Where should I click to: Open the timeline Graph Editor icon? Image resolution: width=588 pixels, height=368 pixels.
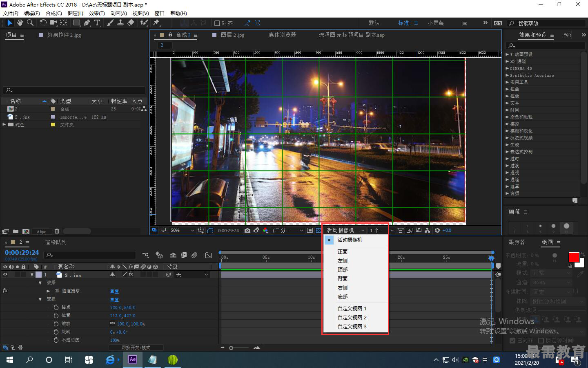(x=208, y=255)
